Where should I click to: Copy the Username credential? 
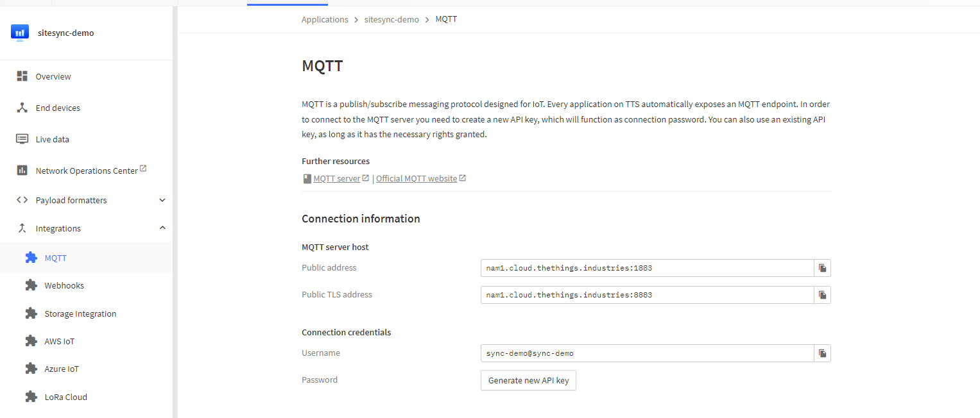tap(822, 353)
